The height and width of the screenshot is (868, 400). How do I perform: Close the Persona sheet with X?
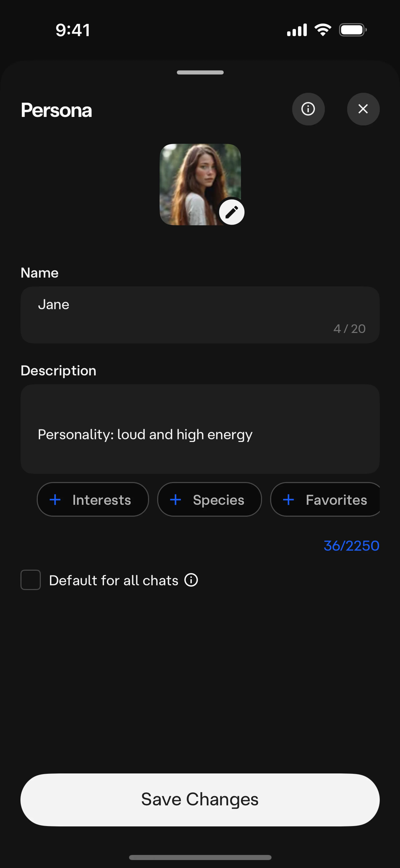click(x=363, y=109)
